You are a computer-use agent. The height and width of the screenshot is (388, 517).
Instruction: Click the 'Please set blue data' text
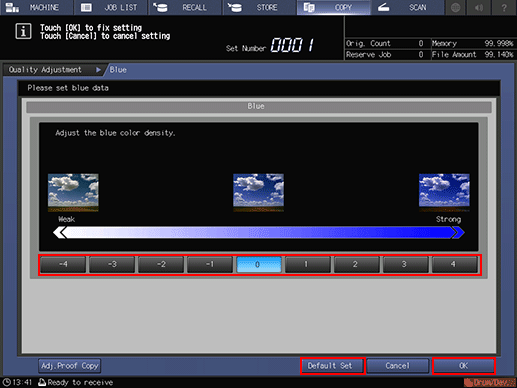point(68,88)
